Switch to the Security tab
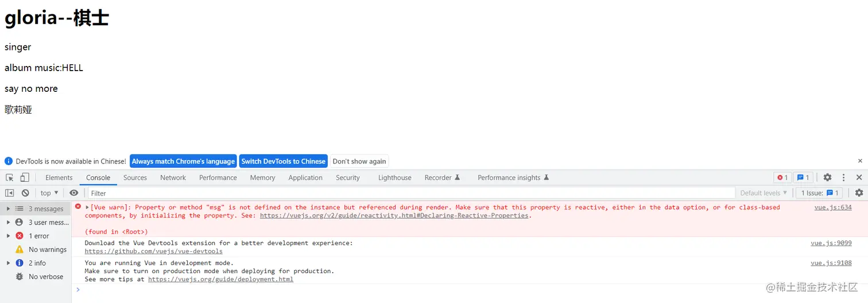The width and height of the screenshot is (868, 303). [348, 178]
